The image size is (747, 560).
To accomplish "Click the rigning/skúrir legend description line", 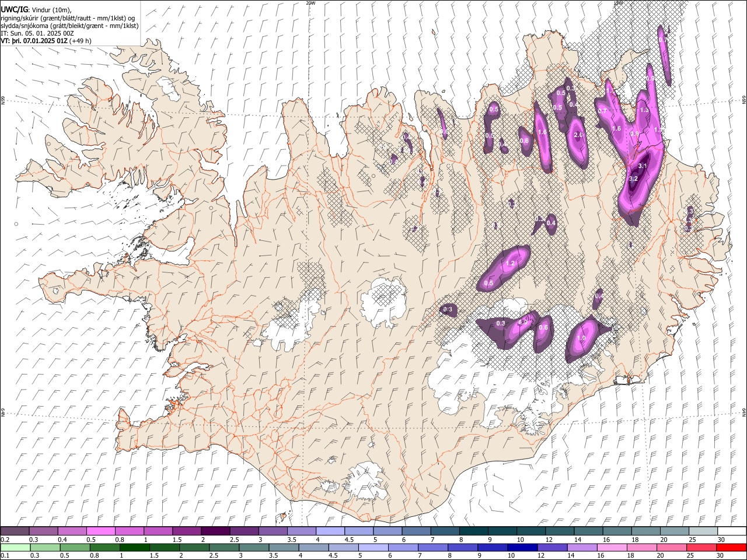I will click(68, 17).
